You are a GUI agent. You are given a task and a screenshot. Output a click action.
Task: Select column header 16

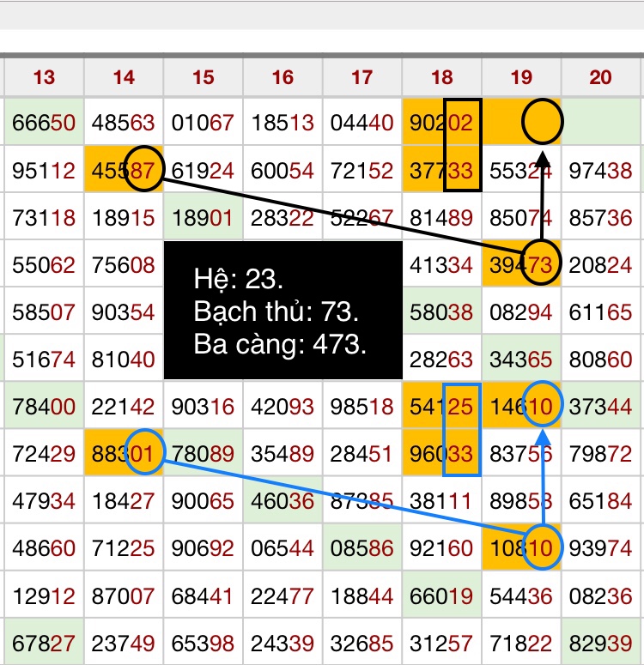283,77
